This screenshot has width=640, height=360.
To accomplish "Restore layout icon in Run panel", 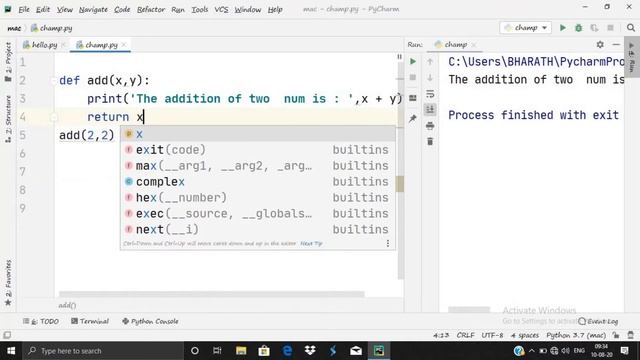I will 413,98.
